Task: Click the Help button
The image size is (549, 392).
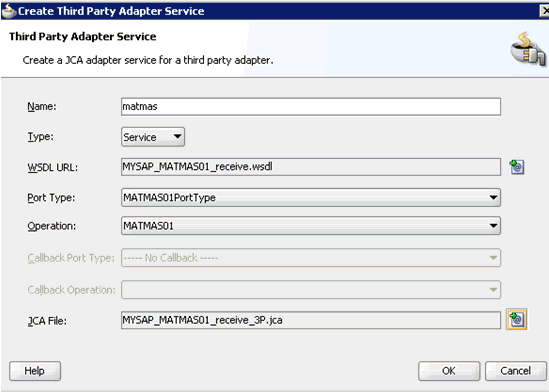Action: click(35, 371)
